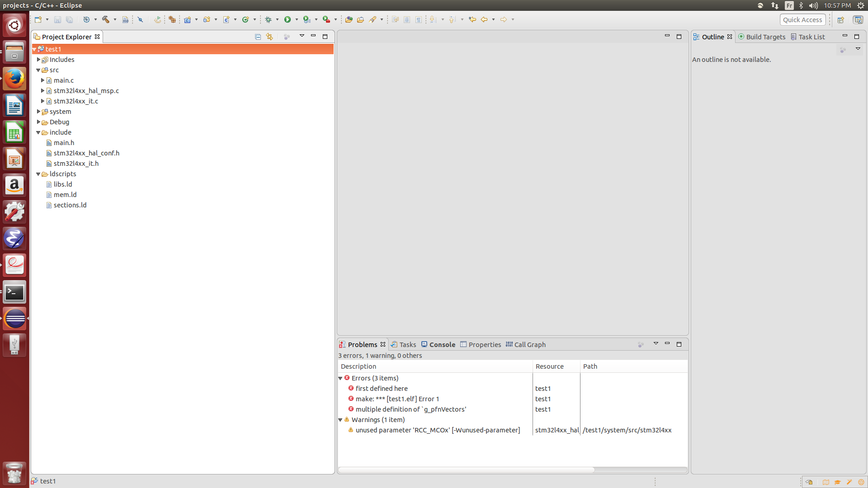Open Firefox from the launcher
The image size is (868, 488).
(x=14, y=79)
